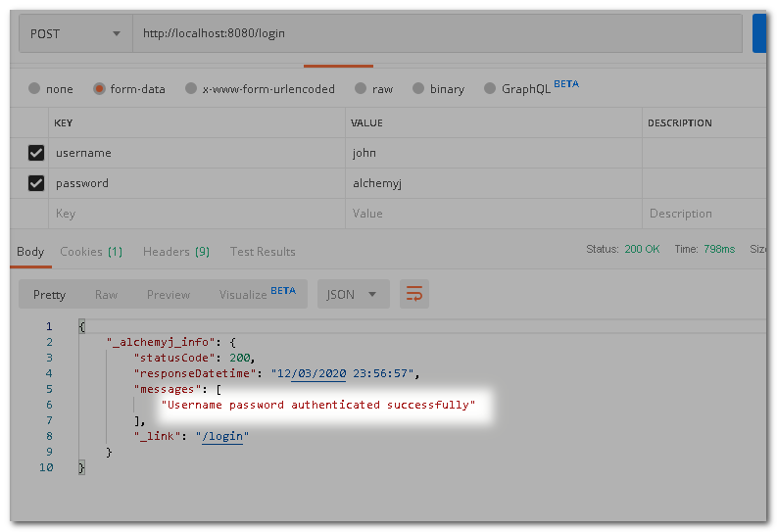Screen dimensions: 777x532
Task: Click the Time 798ms text
Action: (x=704, y=249)
